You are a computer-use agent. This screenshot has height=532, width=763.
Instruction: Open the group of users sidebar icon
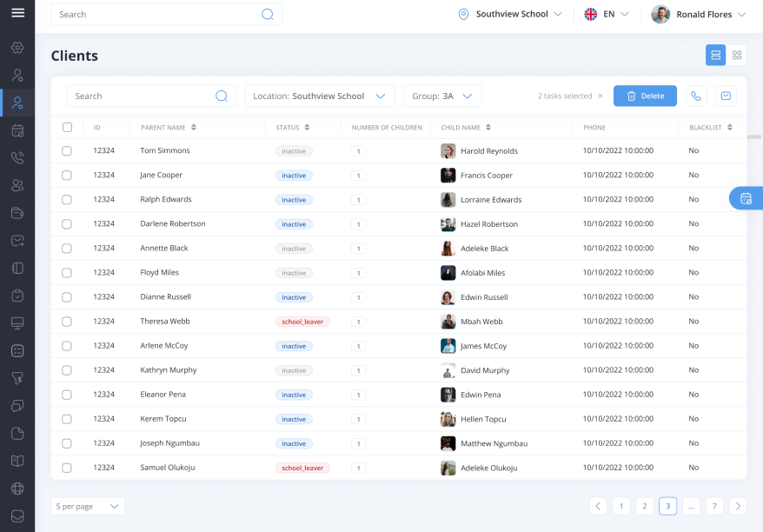point(17,185)
